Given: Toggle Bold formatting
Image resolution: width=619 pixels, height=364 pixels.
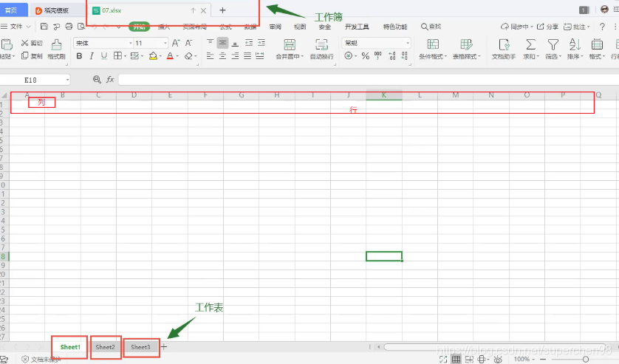Looking at the screenshot, I should coord(79,56).
